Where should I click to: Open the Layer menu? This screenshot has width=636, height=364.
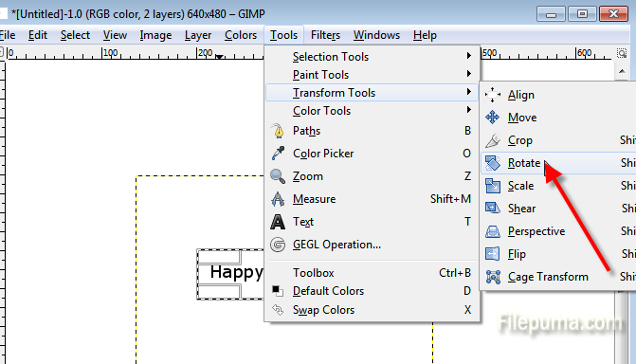click(198, 35)
